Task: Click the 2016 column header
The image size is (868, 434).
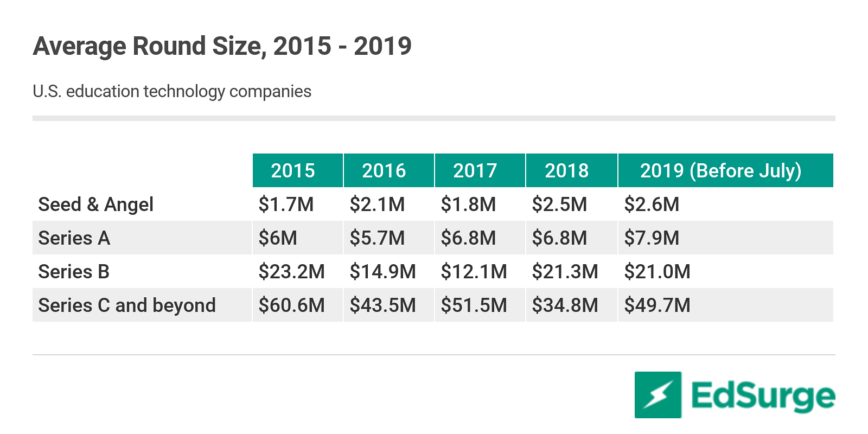Action: [389, 170]
